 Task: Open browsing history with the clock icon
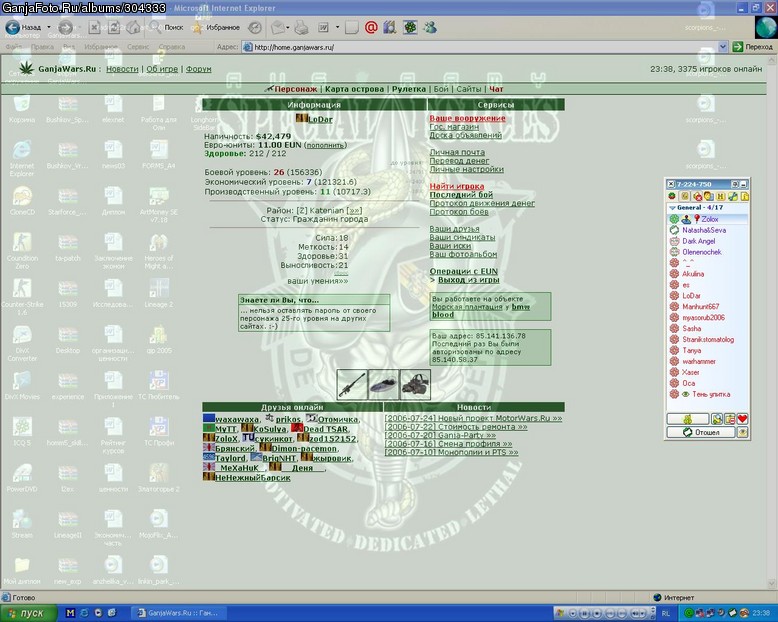[255, 28]
